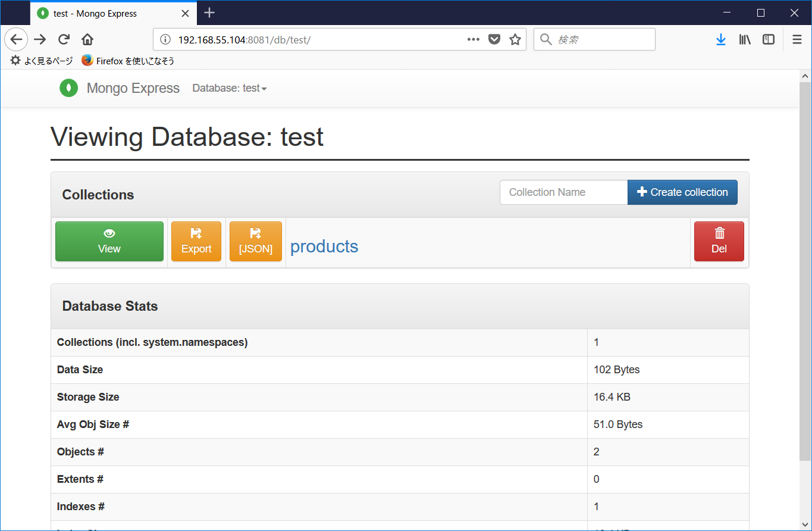Toggle the bookmark star for this page
This screenshot has width=812, height=531.
point(515,39)
